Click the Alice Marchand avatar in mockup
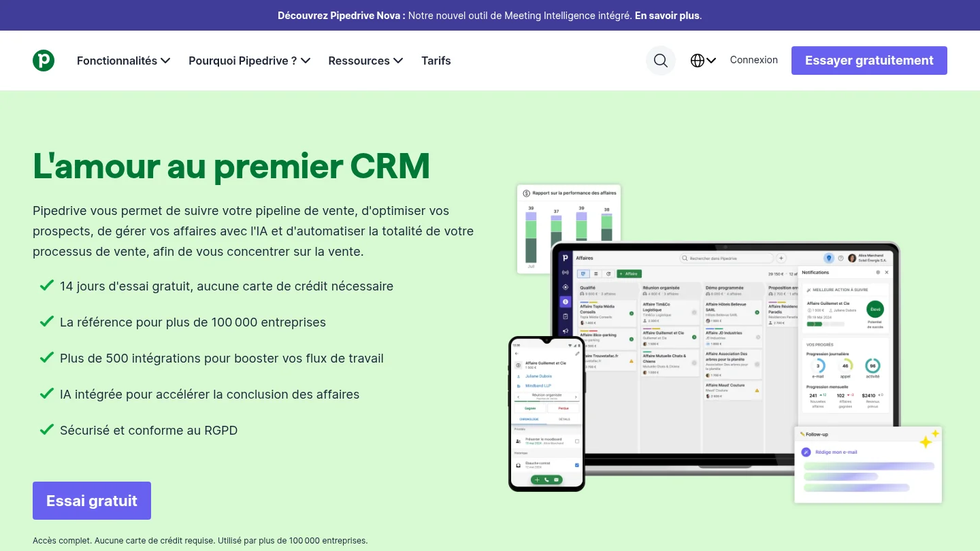 coord(852,258)
